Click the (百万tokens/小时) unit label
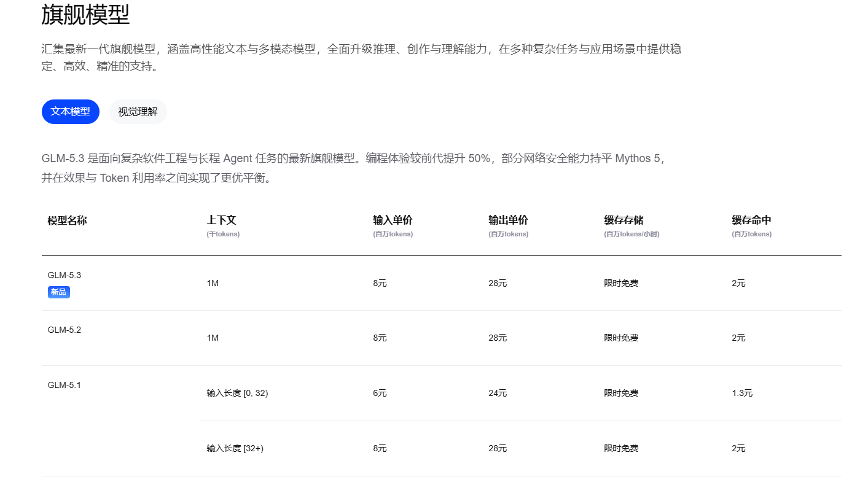Screen dimensions: 868x485 tap(631, 234)
